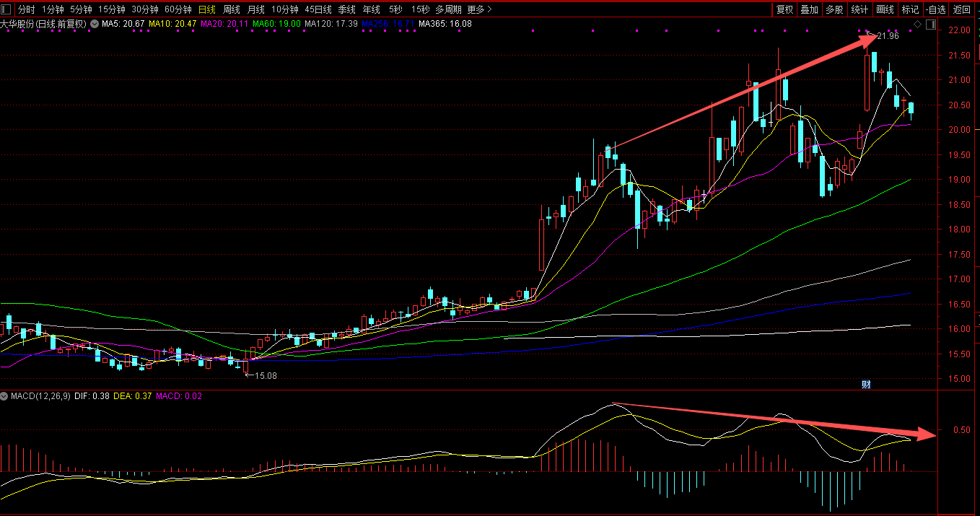Expand the 更多 periods menu

pos(480,9)
